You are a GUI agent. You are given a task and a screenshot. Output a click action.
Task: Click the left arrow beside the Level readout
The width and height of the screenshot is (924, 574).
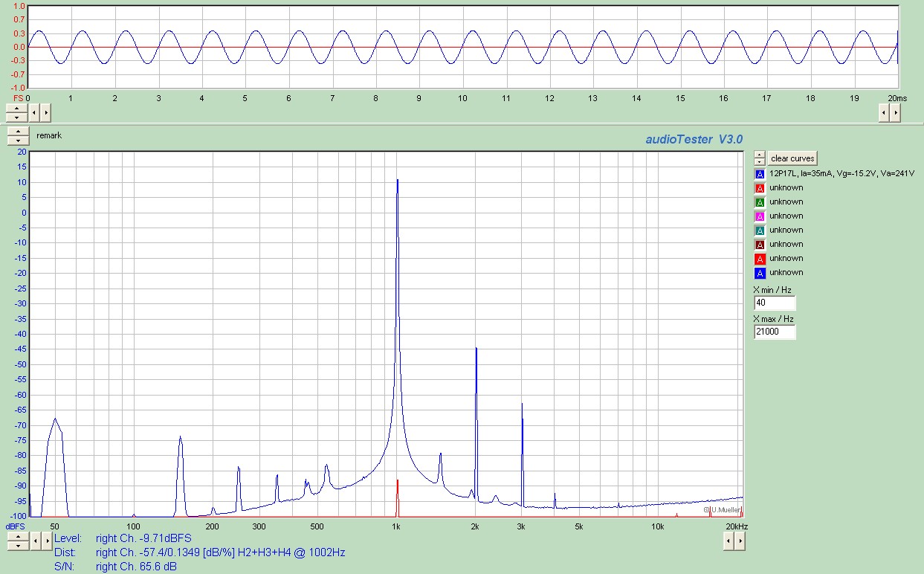35,542
